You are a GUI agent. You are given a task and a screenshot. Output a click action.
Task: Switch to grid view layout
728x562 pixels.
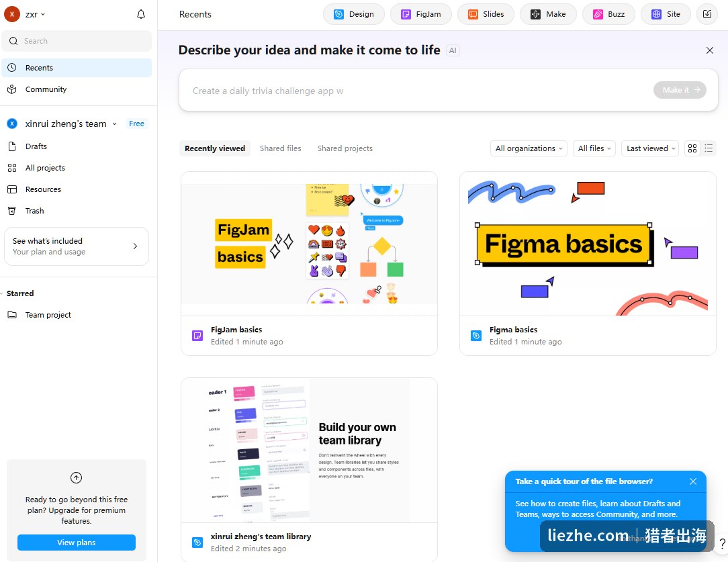pyautogui.click(x=692, y=148)
